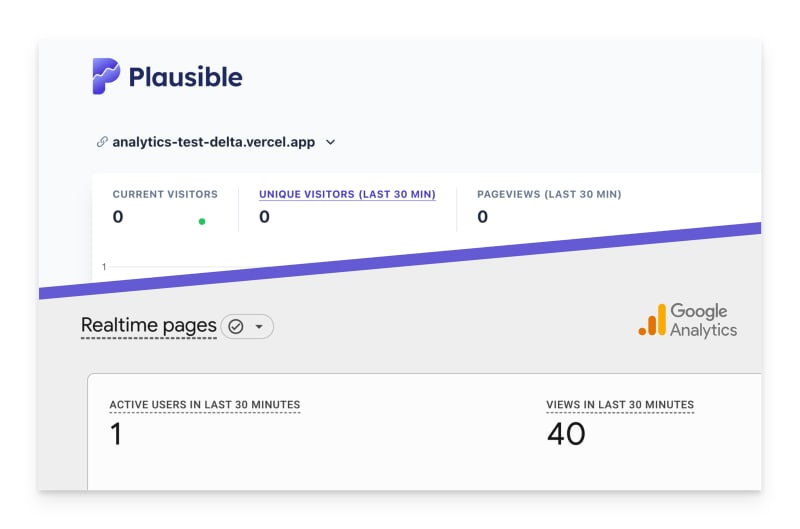Click Active Users in Last 30 Minutes label
This screenshot has height=529, width=800.
[205, 405]
